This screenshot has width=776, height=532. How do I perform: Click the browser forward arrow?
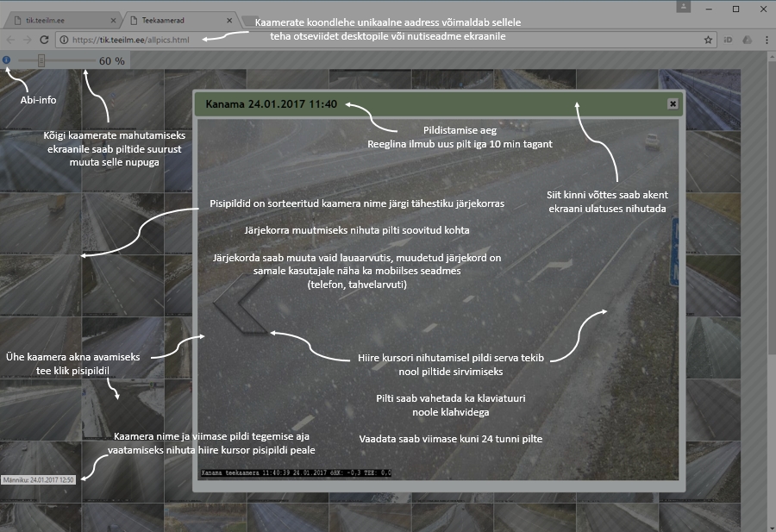coord(27,40)
